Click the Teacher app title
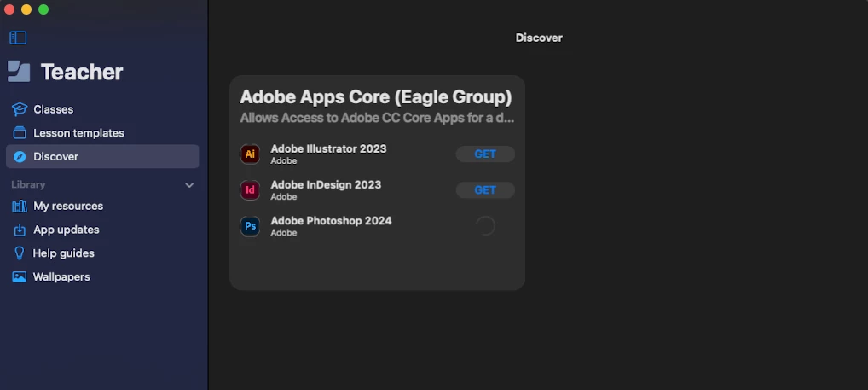This screenshot has width=868, height=390. [82, 72]
